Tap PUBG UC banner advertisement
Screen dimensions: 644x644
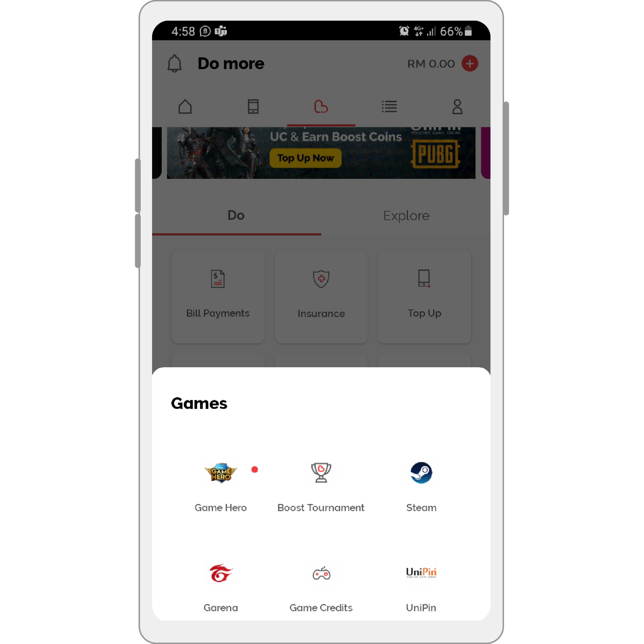click(321, 152)
